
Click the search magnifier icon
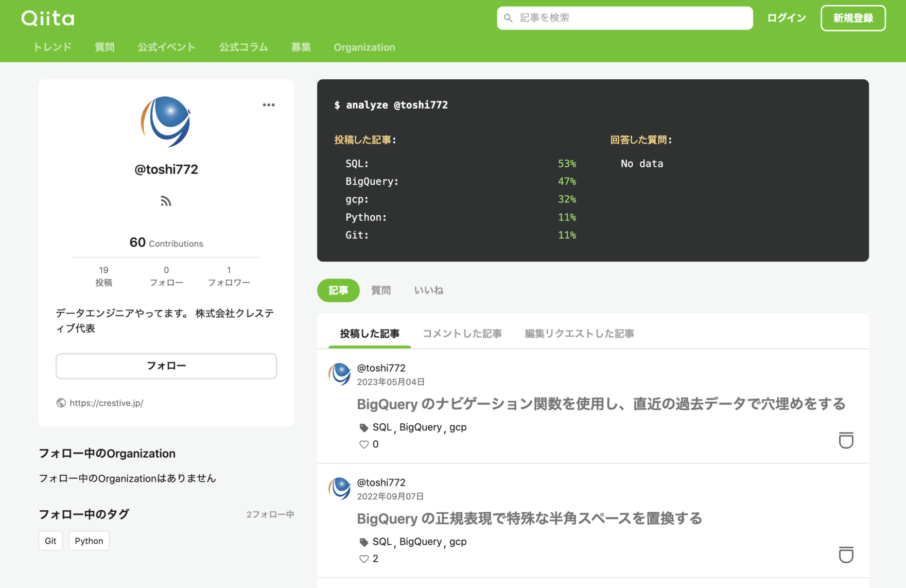tap(508, 18)
